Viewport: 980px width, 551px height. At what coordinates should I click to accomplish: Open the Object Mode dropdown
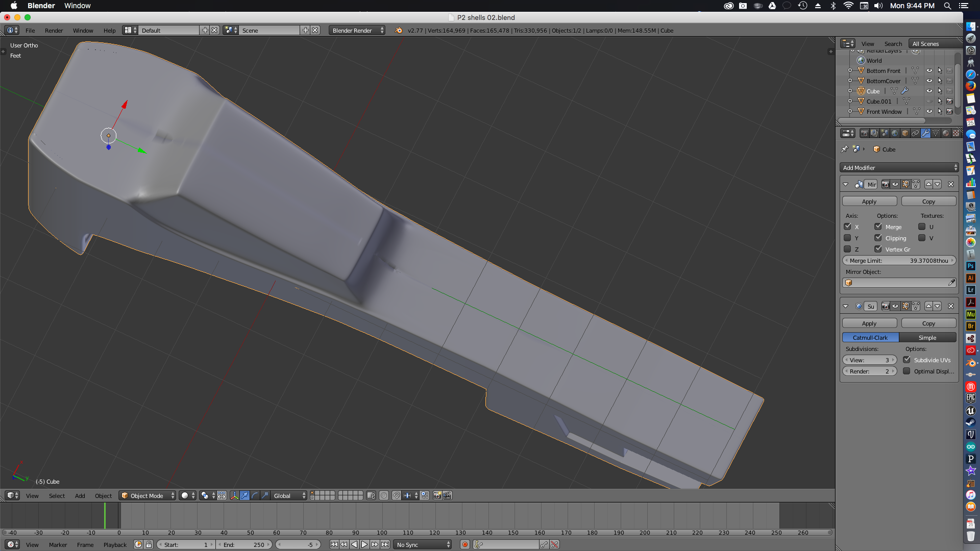click(148, 495)
